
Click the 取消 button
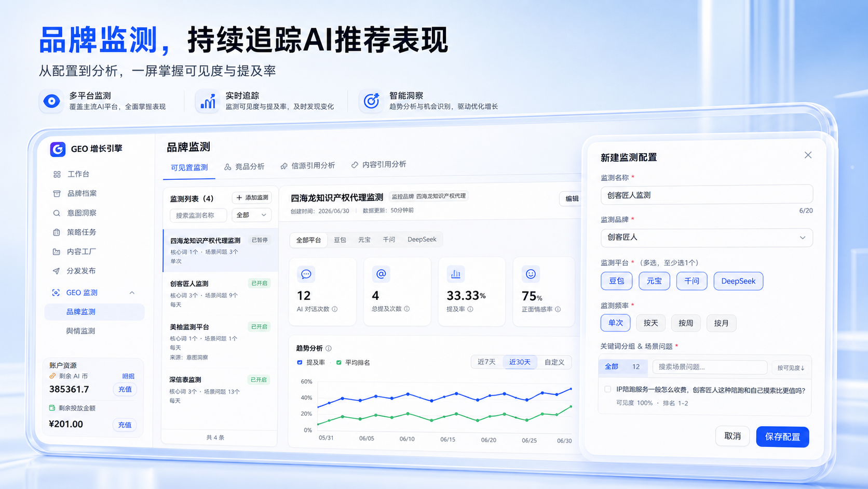click(733, 436)
